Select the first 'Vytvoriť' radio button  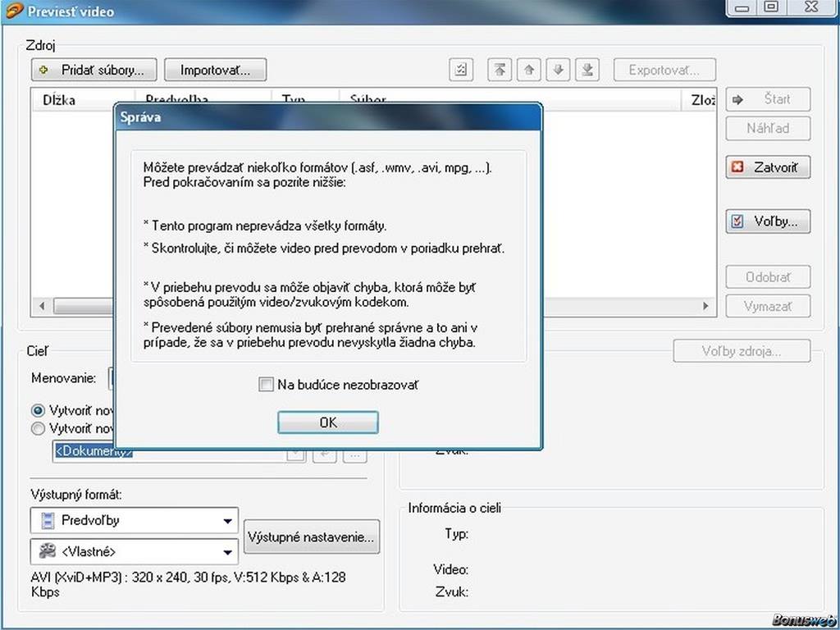(x=38, y=411)
